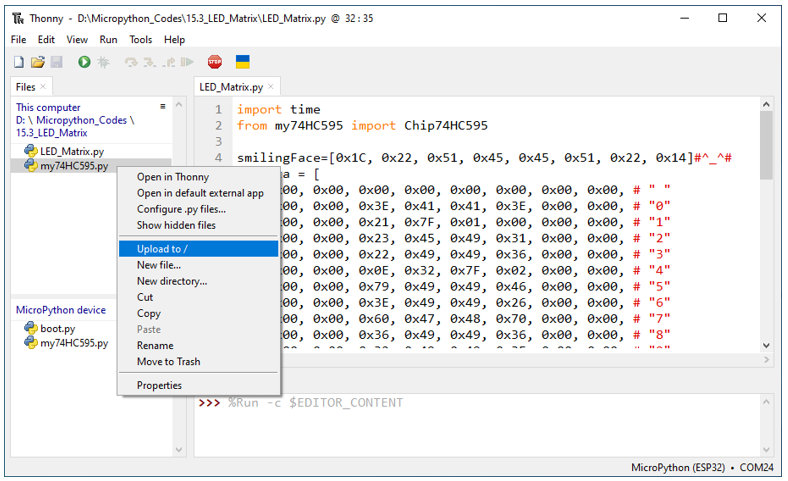Open the Files panel hamburger menu
The image size is (788, 481).
[x=162, y=106]
